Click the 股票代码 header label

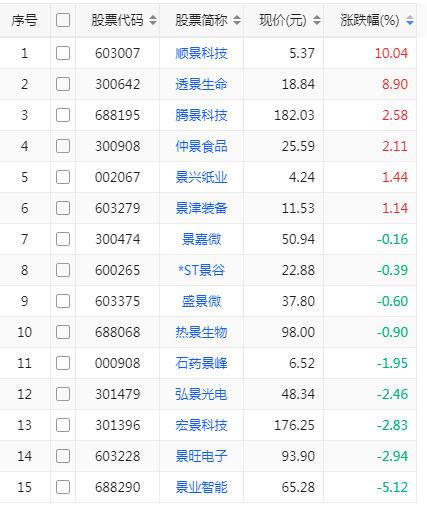tap(117, 20)
